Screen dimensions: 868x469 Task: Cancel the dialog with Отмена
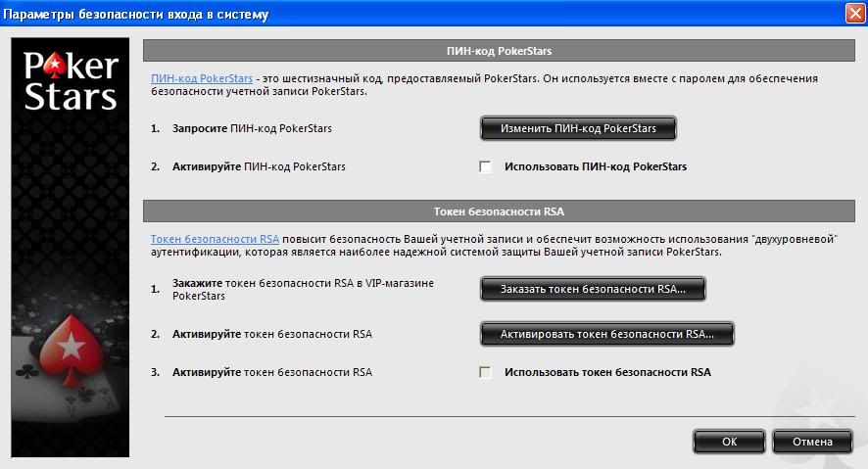[812, 442]
